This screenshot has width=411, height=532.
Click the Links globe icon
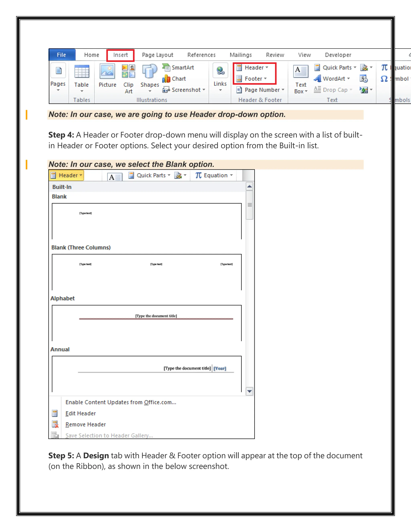(220, 71)
